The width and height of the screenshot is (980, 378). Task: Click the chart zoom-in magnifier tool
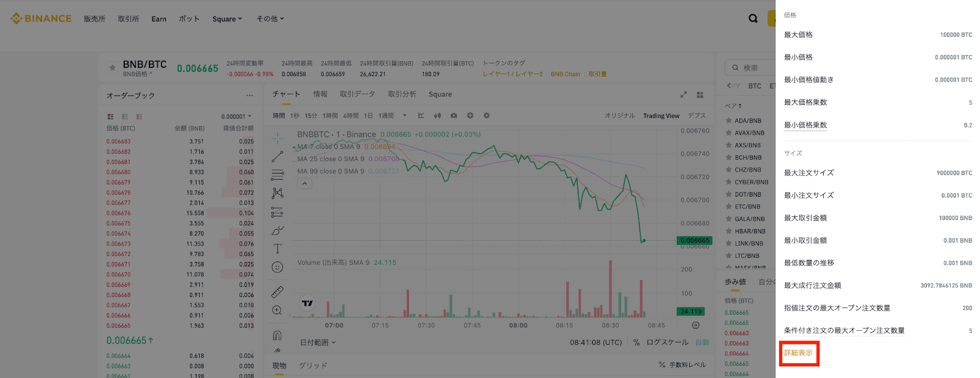(277, 311)
